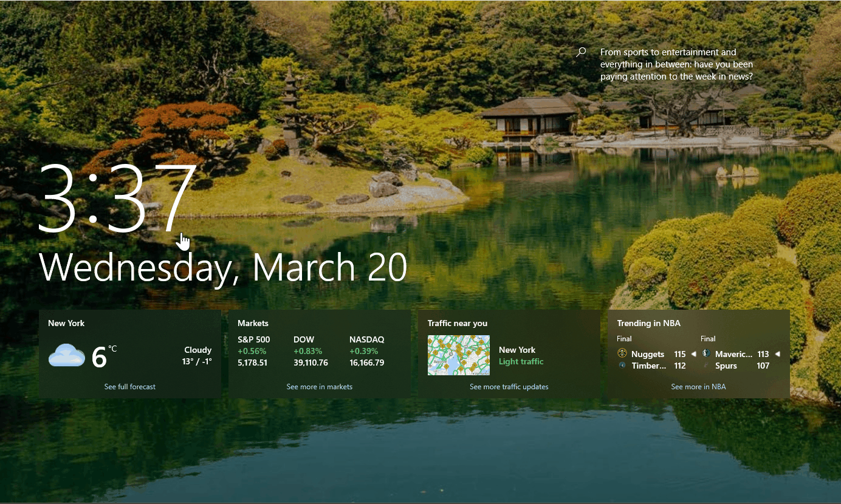Viewport: 841px width, 504px height.
Task: Click the search magnifier icon
Action: point(580,52)
